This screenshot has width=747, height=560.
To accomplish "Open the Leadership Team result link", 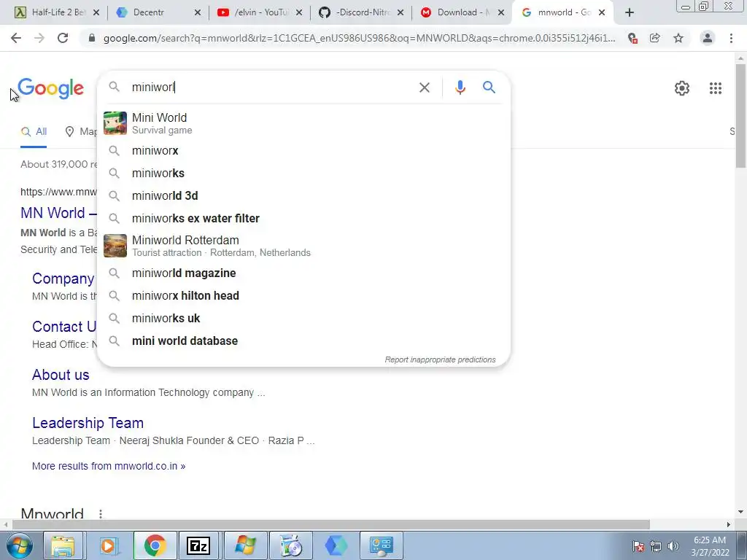I will coord(88,423).
